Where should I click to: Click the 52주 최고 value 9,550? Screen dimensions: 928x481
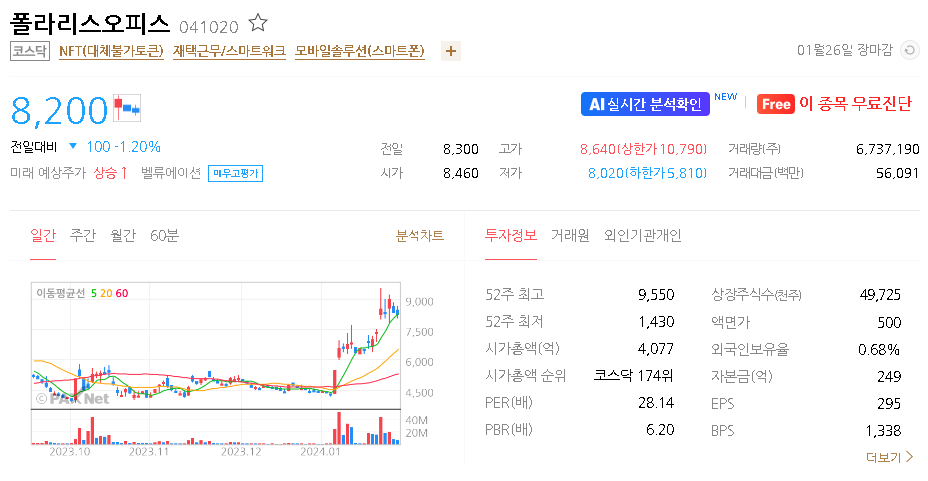pyautogui.click(x=656, y=295)
